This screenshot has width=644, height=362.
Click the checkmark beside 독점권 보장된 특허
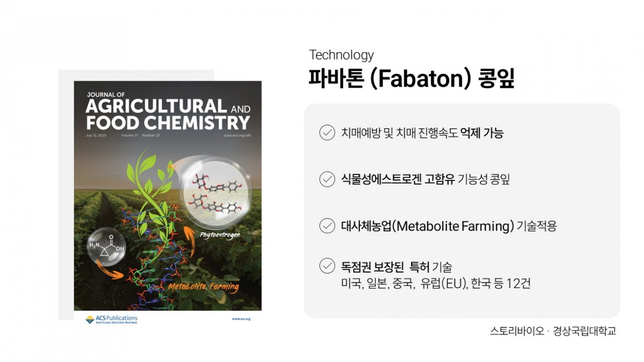(327, 267)
